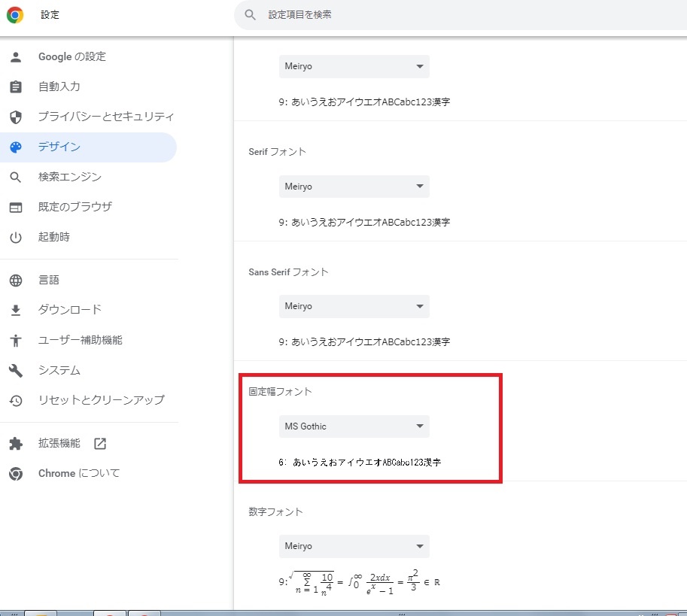
Task: Select the デザイン menu item
Action: click(88, 147)
